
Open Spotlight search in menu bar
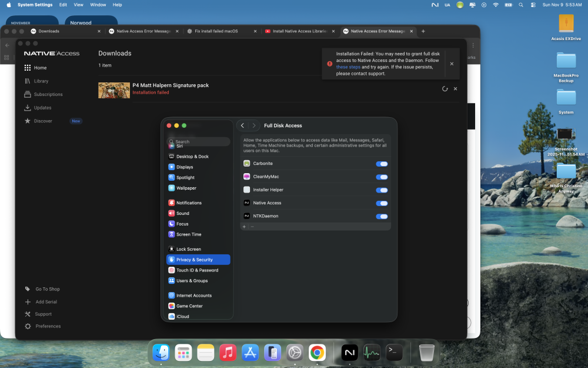pyautogui.click(x=521, y=5)
